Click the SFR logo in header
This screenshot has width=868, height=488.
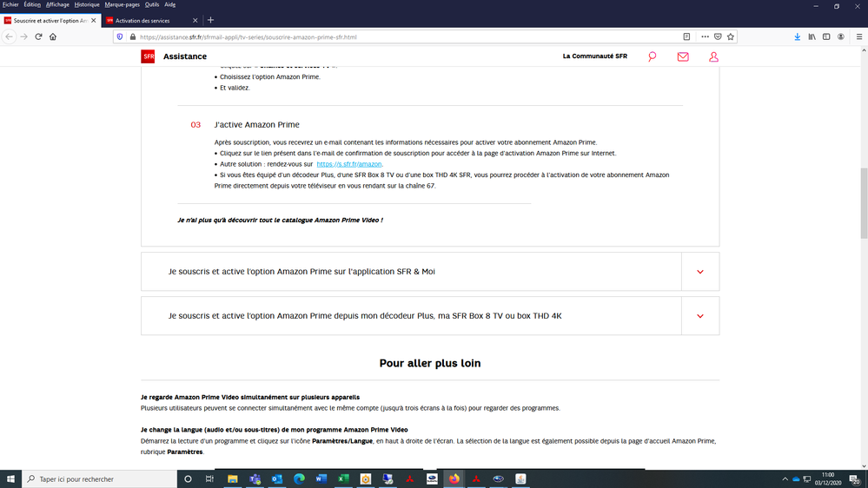tap(148, 56)
